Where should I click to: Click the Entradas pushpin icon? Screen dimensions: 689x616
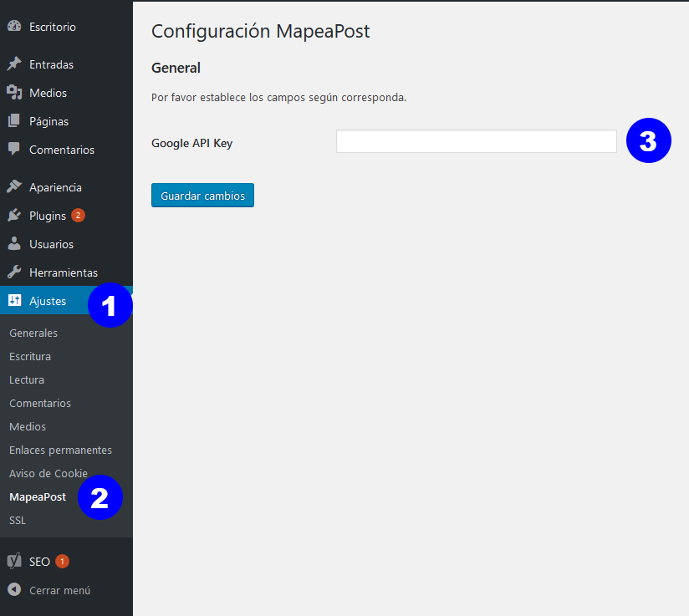[14, 64]
